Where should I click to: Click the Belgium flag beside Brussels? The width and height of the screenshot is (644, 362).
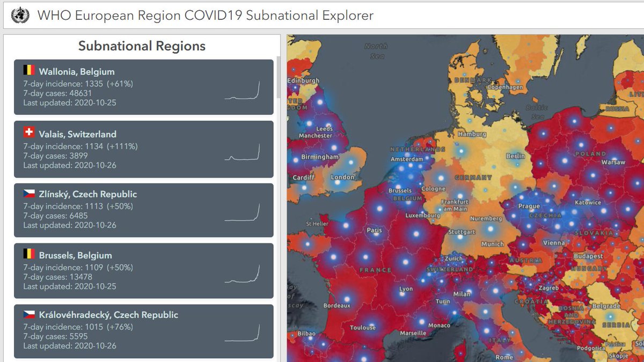[x=29, y=255]
